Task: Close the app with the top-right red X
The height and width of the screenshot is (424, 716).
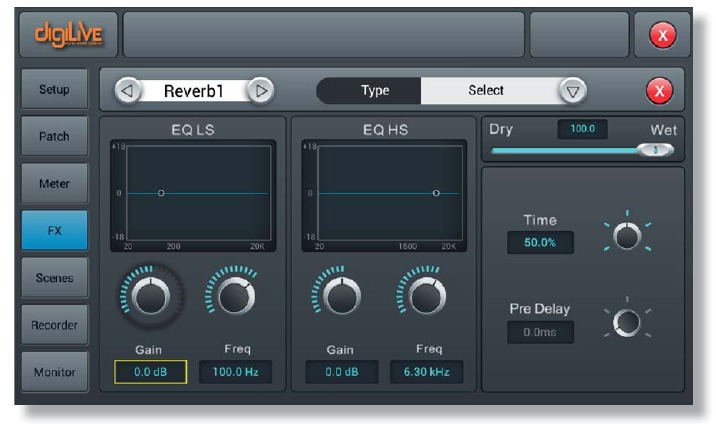Action: click(663, 35)
